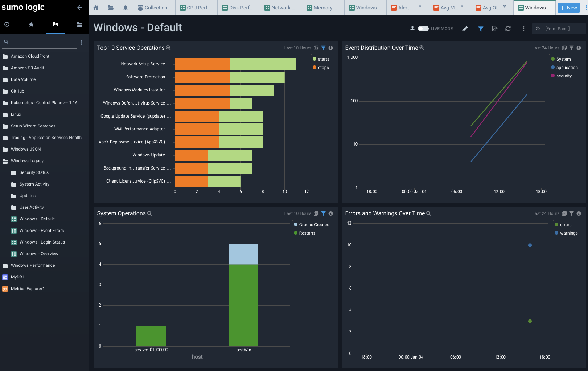Open the Recents clock tab in sidebar
Screen dimensions: 588x371
tap(7, 24)
